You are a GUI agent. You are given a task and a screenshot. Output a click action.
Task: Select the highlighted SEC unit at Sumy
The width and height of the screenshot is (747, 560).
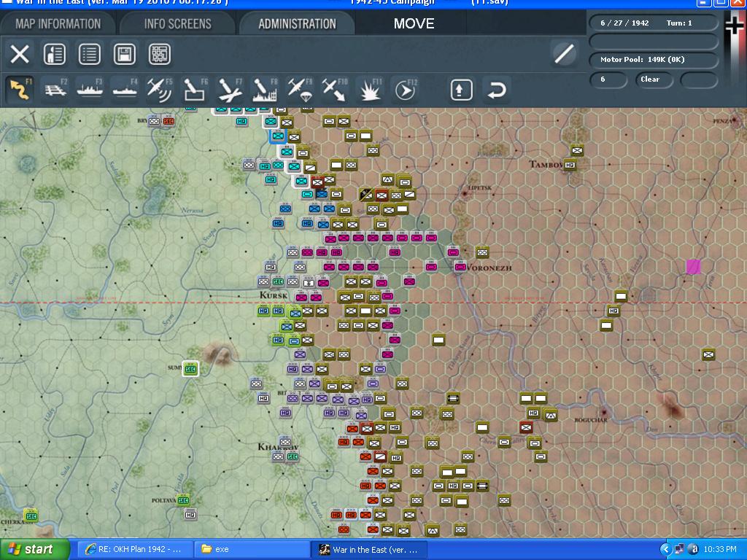coord(190,369)
